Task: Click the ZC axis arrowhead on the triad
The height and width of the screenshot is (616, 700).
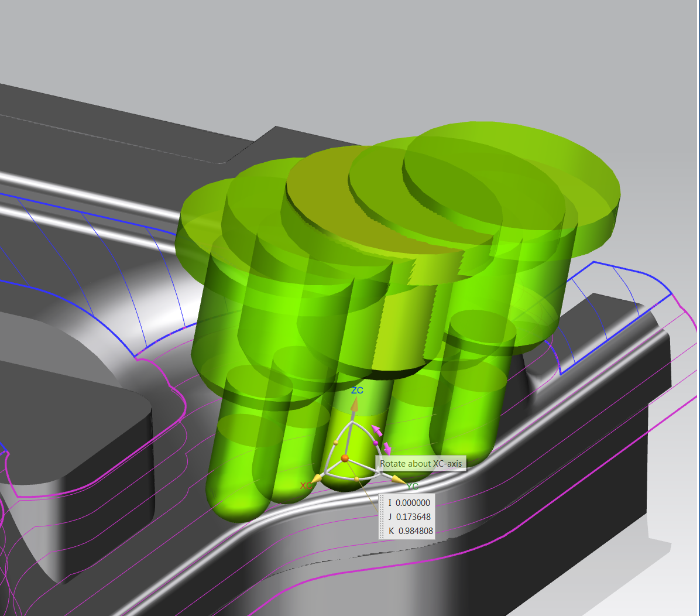Action: pyautogui.click(x=354, y=405)
